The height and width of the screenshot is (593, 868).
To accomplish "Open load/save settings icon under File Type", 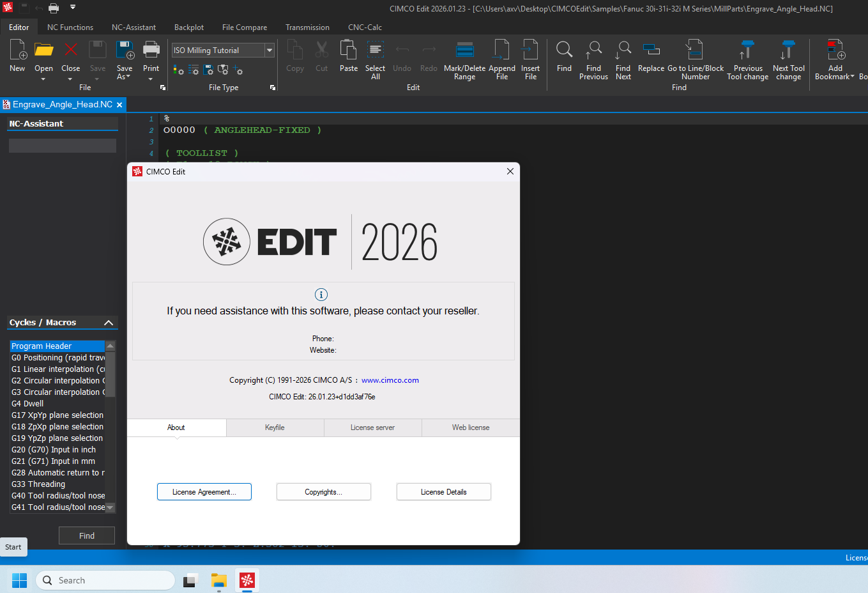I will [x=208, y=70].
